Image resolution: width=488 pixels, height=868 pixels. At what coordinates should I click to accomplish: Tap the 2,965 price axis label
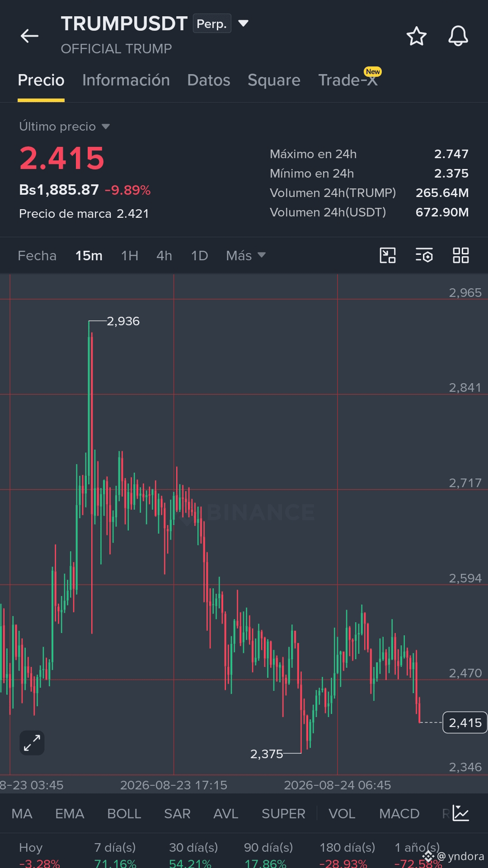[465, 293]
